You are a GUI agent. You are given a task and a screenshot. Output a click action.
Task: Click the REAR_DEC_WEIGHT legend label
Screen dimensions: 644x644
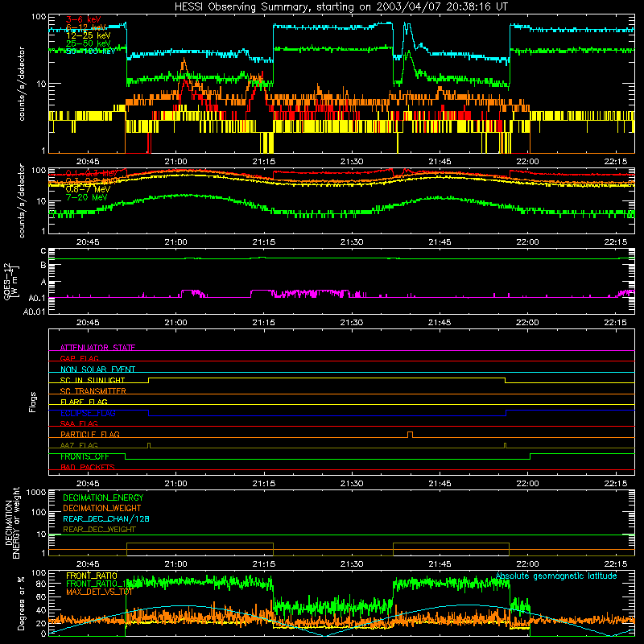coord(99,530)
